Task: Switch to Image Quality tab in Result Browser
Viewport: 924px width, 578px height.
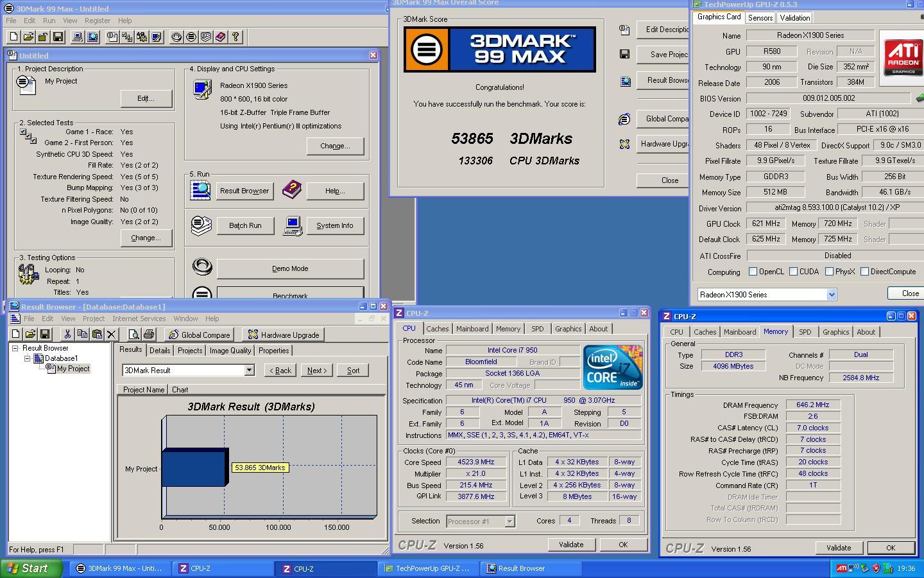Action: click(x=230, y=351)
